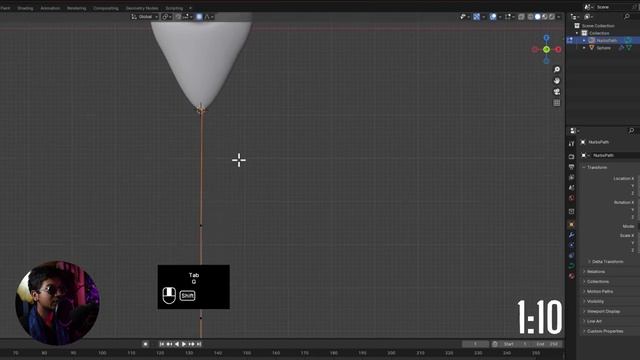
Task: Click the current frame number field
Action: click(476, 344)
